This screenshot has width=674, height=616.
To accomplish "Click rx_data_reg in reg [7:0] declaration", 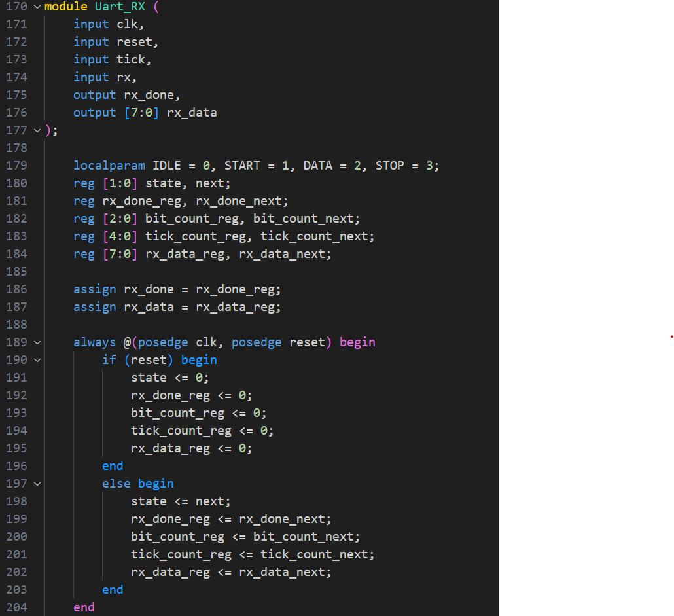I will pyautogui.click(x=185, y=254).
